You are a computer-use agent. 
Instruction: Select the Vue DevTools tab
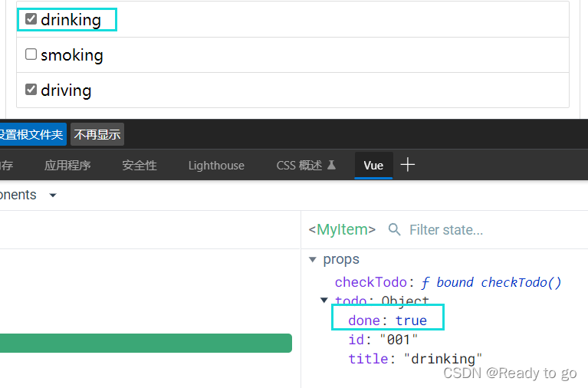click(x=373, y=166)
